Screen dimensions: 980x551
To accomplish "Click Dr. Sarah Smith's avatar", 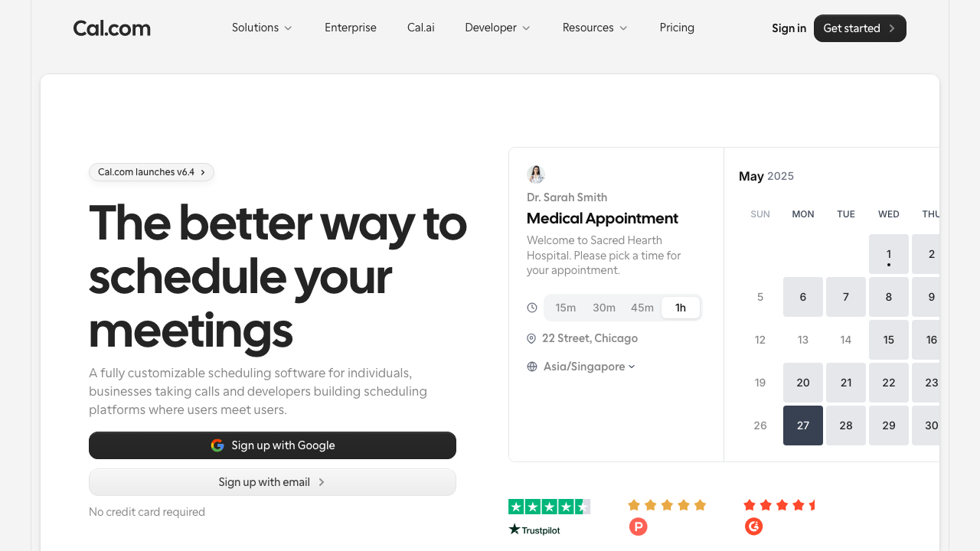I will click(x=536, y=174).
